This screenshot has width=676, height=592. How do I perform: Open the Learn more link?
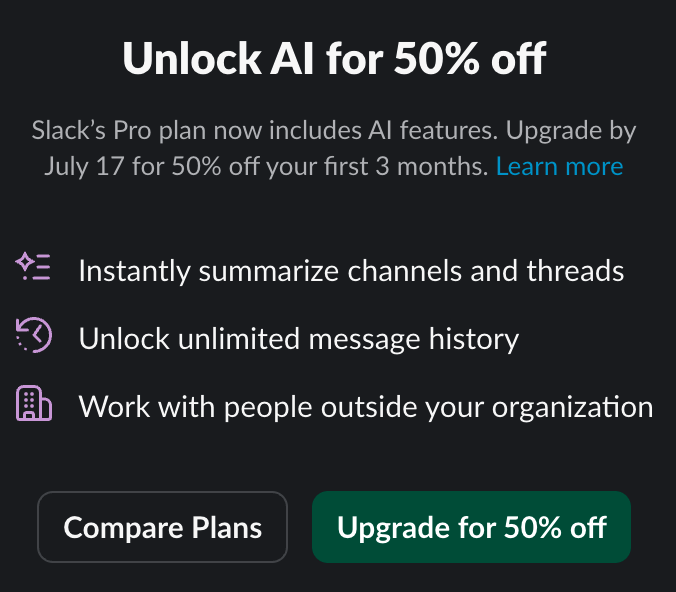(x=560, y=166)
